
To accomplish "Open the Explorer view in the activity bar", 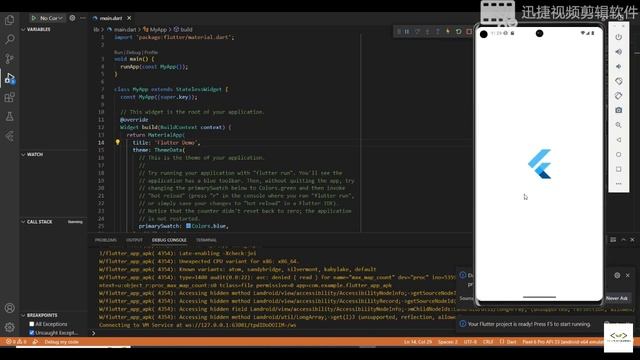I will pyautogui.click(x=9, y=20).
